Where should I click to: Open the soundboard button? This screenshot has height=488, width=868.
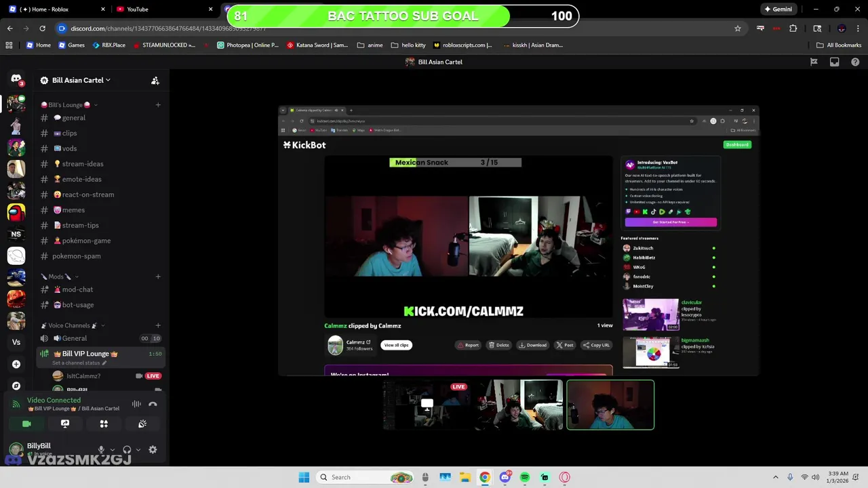(142, 424)
